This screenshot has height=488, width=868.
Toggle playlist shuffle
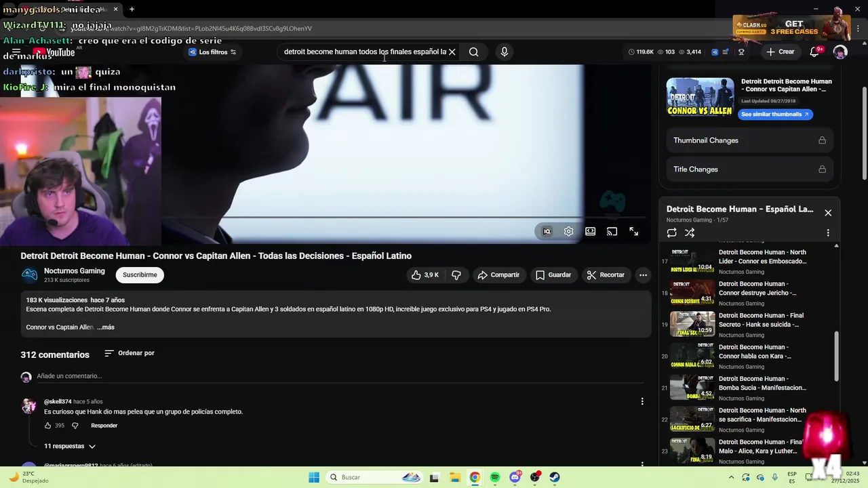point(690,233)
